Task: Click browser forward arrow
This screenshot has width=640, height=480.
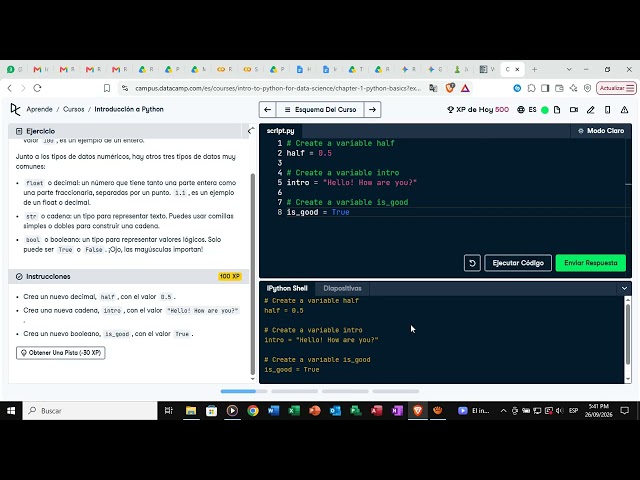Action: (23, 88)
